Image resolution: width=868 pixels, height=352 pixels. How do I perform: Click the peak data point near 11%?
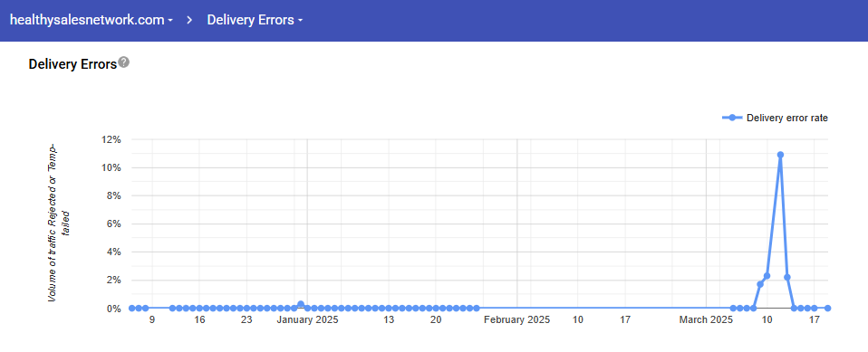coord(780,155)
